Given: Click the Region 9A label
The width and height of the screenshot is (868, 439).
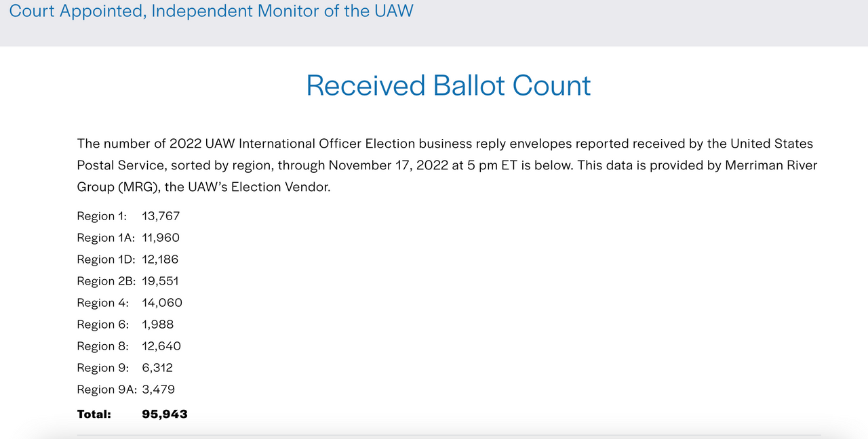Looking at the screenshot, I should pos(106,390).
